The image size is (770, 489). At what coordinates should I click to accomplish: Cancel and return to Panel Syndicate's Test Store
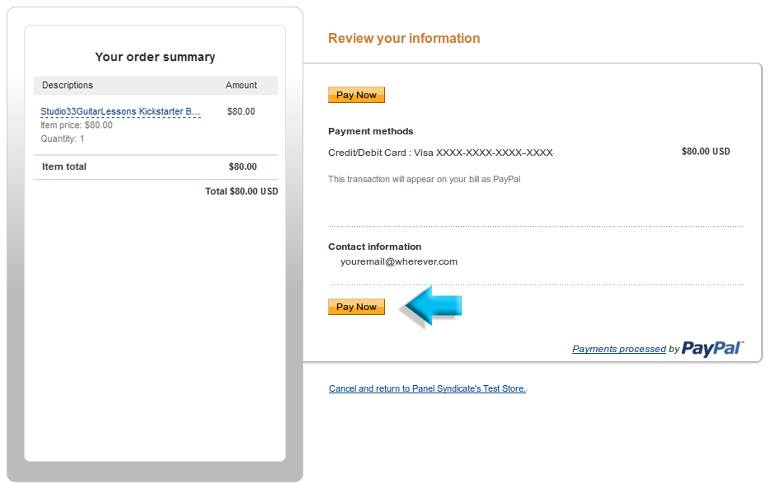(x=427, y=388)
